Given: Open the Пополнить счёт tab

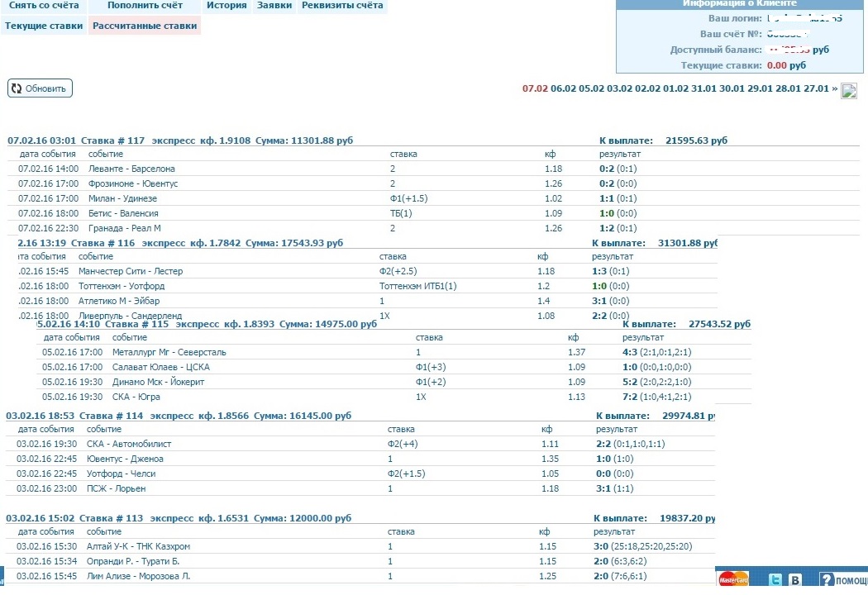Looking at the screenshot, I should tap(145, 6).
